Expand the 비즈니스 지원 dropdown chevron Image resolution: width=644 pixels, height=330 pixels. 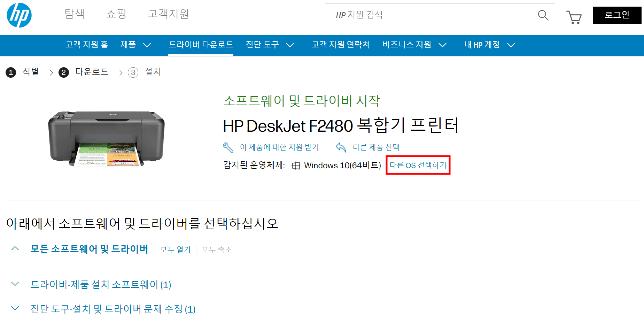point(442,45)
